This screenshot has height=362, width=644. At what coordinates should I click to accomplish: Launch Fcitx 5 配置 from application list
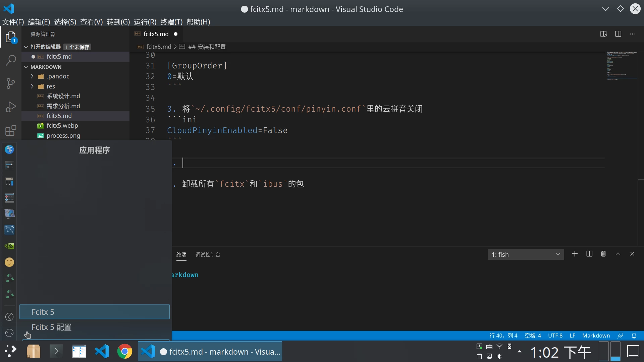pyautogui.click(x=94, y=327)
